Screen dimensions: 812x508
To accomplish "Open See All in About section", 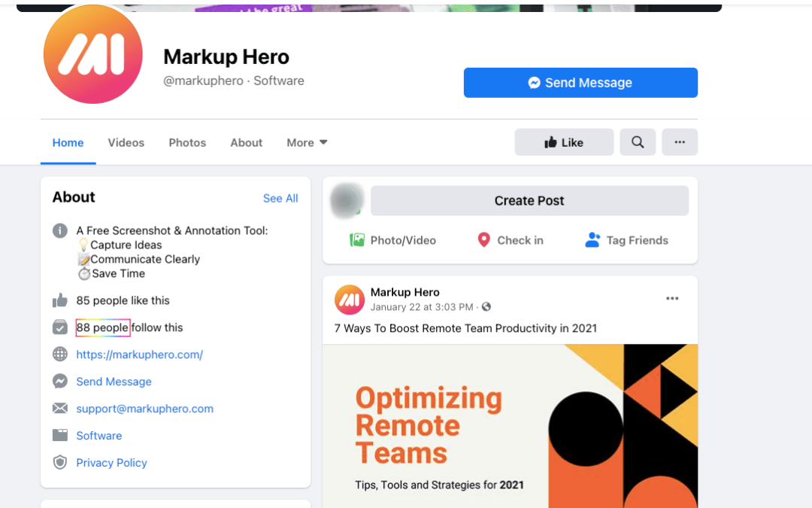I will (280, 199).
